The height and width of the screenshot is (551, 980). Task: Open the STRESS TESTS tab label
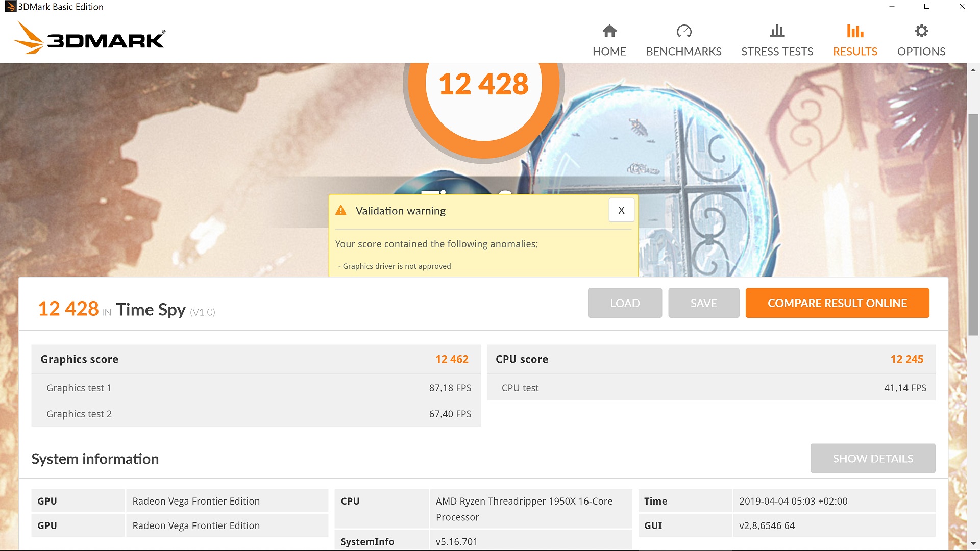[x=777, y=52]
